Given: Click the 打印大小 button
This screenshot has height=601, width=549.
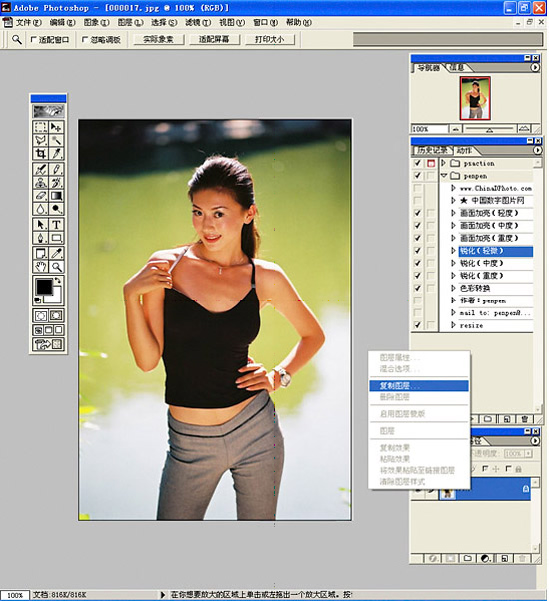Looking at the screenshot, I should pos(269,39).
